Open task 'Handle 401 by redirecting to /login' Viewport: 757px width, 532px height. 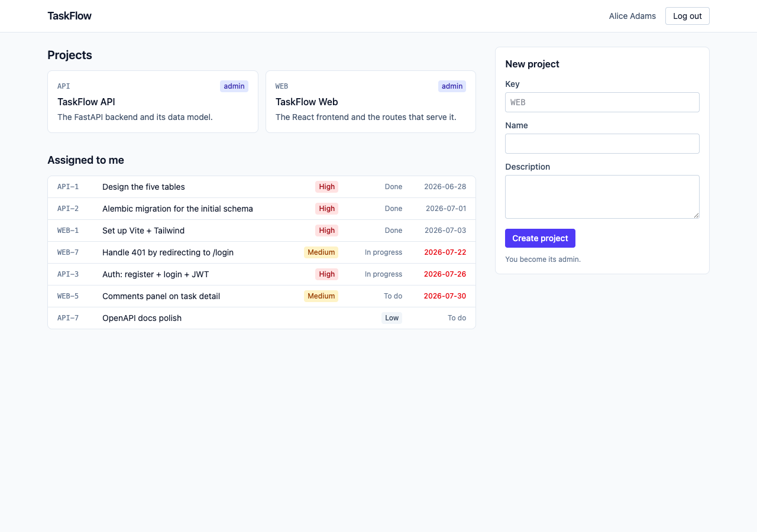(x=261, y=252)
